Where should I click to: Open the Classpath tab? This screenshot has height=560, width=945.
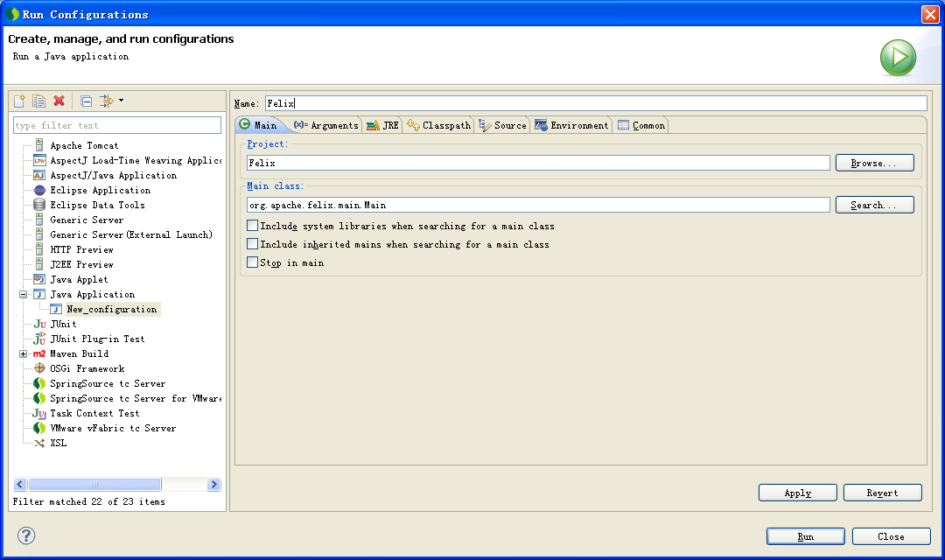[438, 125]
